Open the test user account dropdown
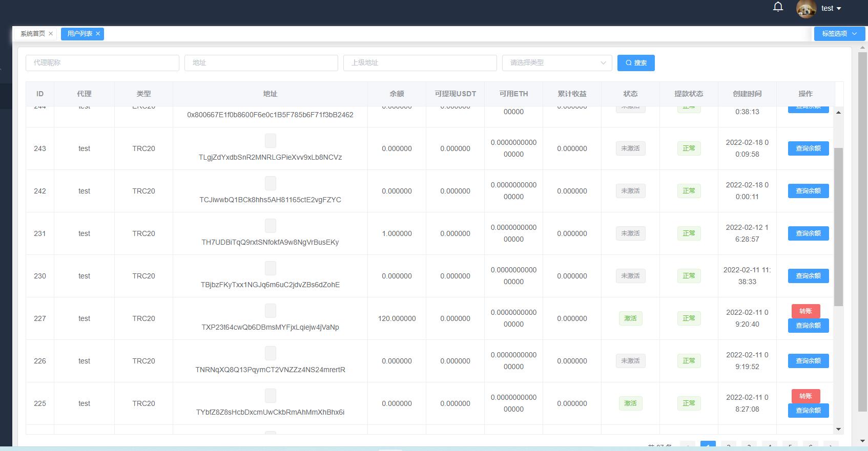The height and width of the screenshot is (451, 868). pos(831,8)
